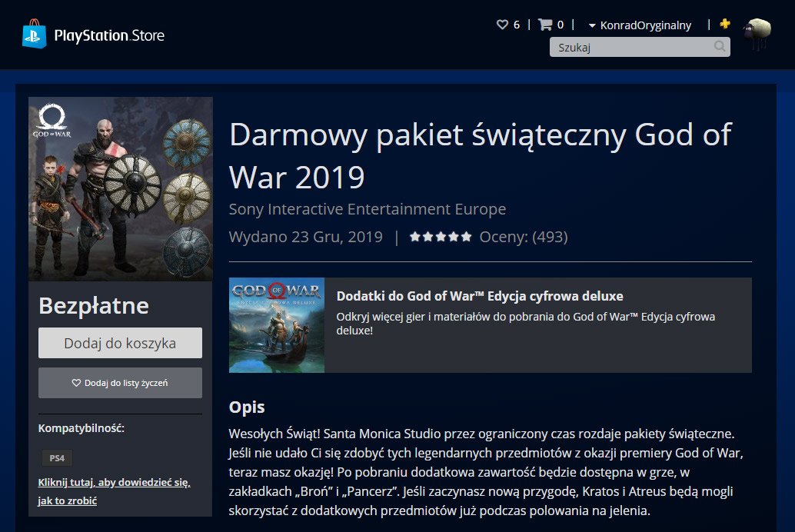
Task: Expand the KonradOryginalny account dropdown
Action: 640,25
